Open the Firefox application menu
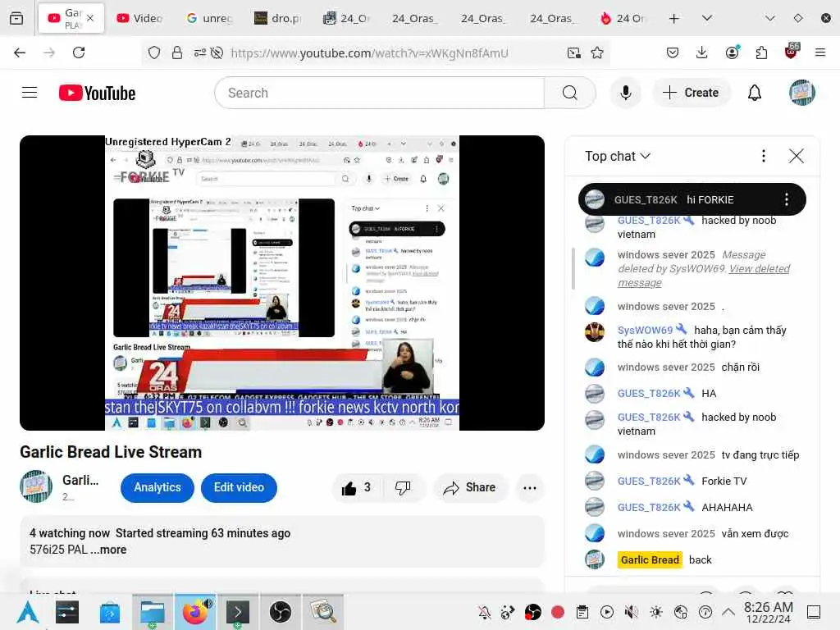 pyautogui.click(x=820, y=52)
